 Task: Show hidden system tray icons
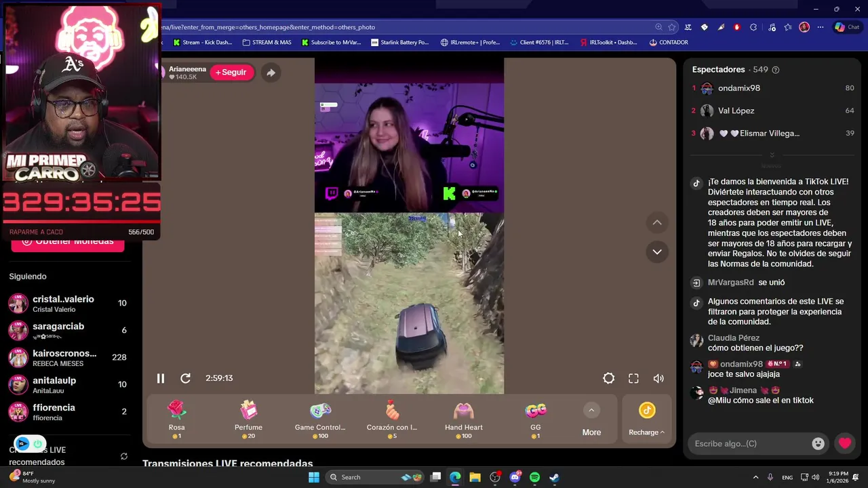click(755, 477)
